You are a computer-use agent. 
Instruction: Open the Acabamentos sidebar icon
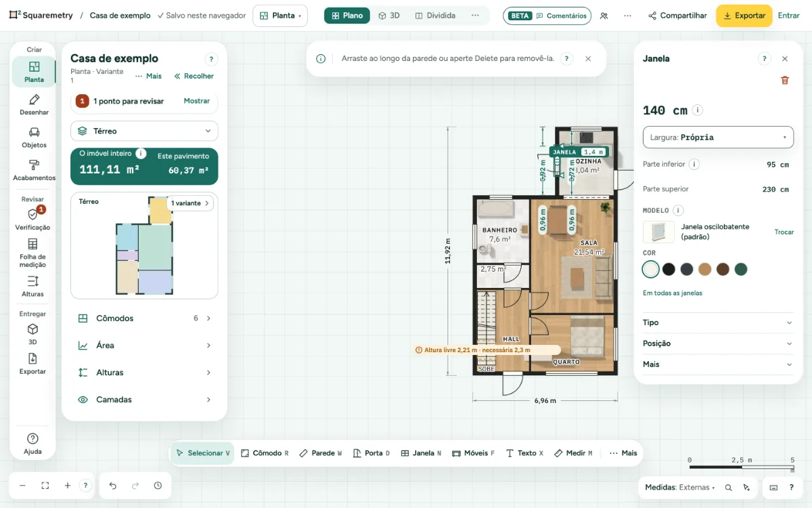(x=34, y=170)
